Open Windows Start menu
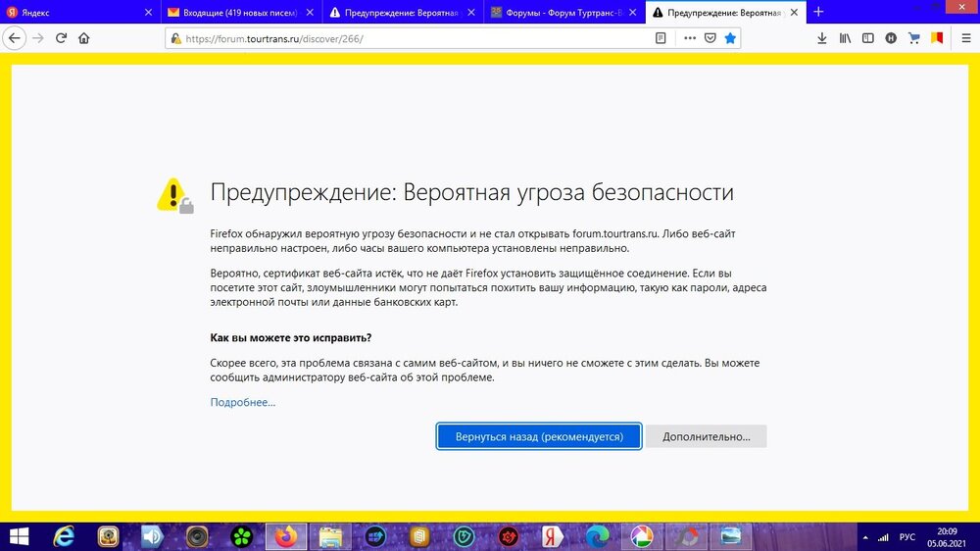The image size is (980, 551). [20, 536]
